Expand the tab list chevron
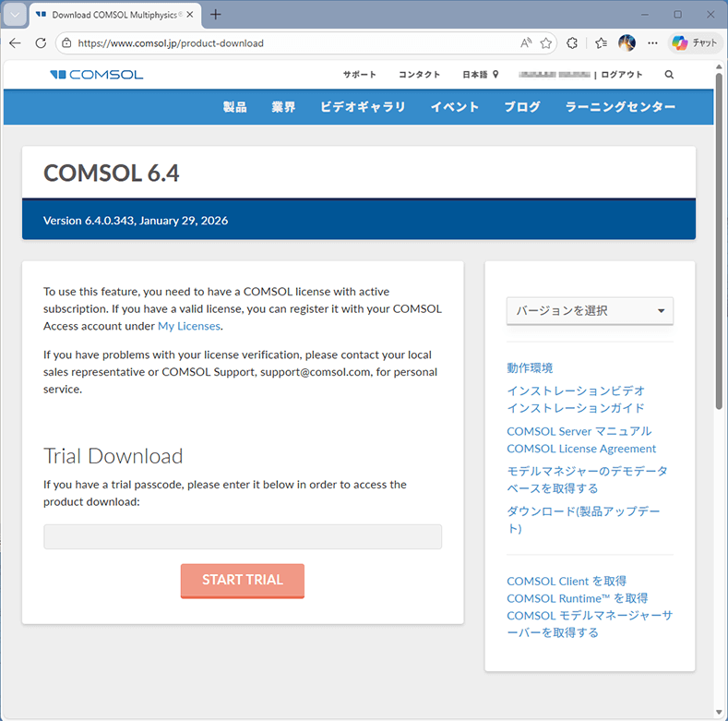Image resolution: width=728 pixels, height=721 pixels. pos(16,15)
